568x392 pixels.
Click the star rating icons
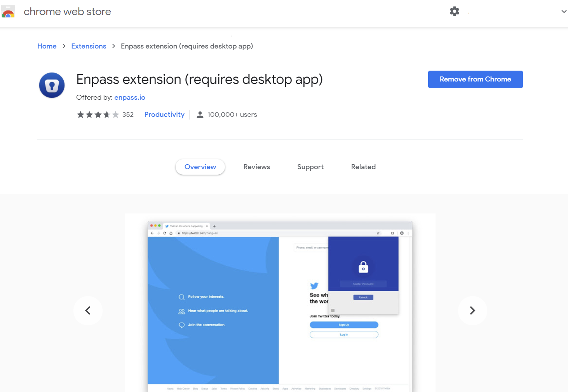tap(98, 114)
